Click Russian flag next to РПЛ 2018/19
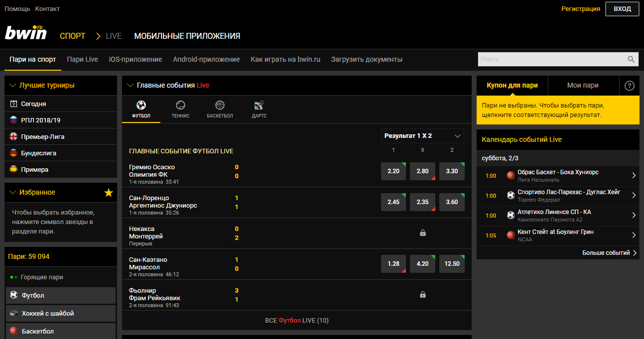 pos(13,120)
